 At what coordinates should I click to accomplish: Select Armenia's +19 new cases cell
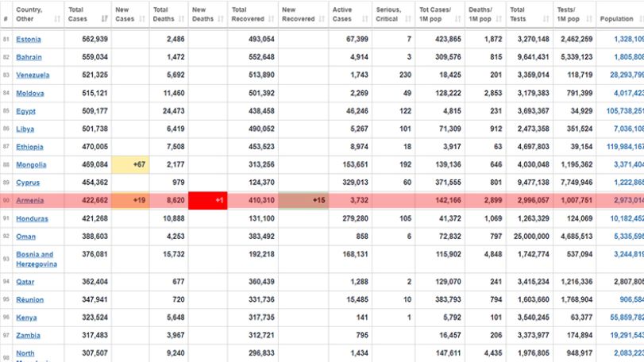click(x=130, y=201)
